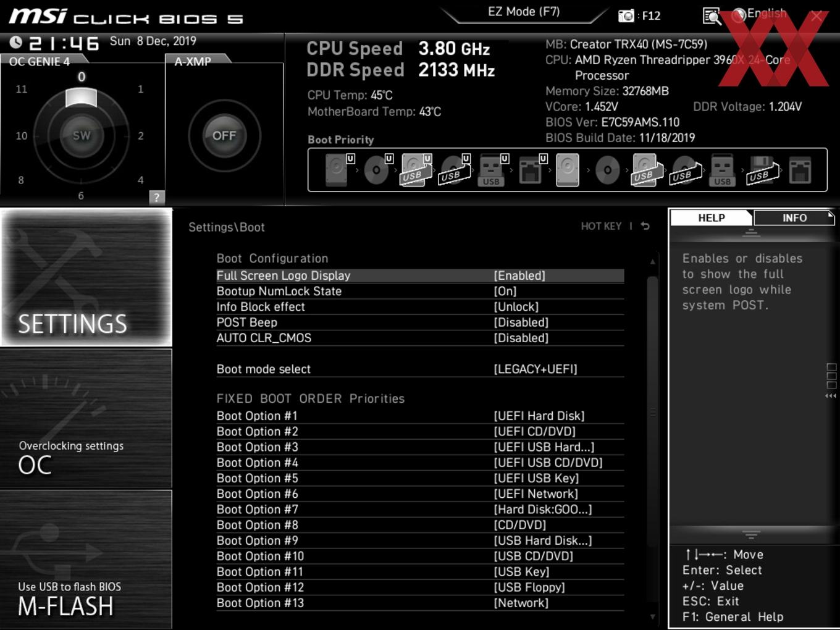Open the BIOS search magnifier icon

click(712, 16)
